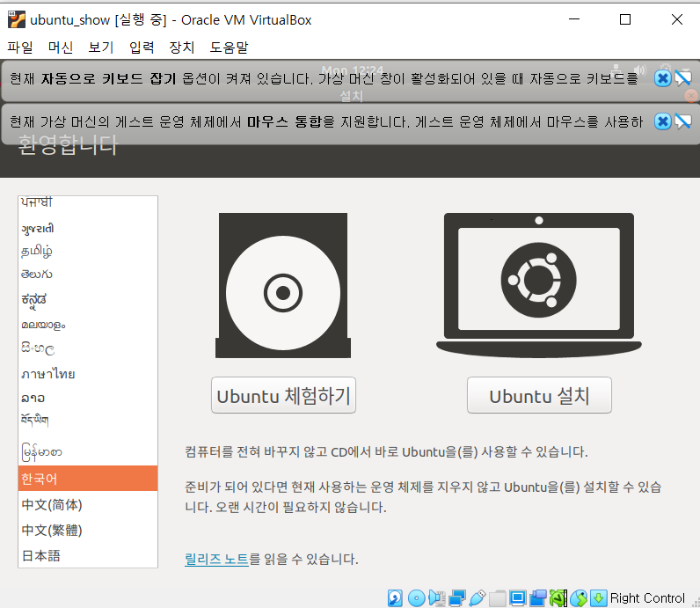Open the 도움말 menu
The image size is (700, 608).
point(229,47)
